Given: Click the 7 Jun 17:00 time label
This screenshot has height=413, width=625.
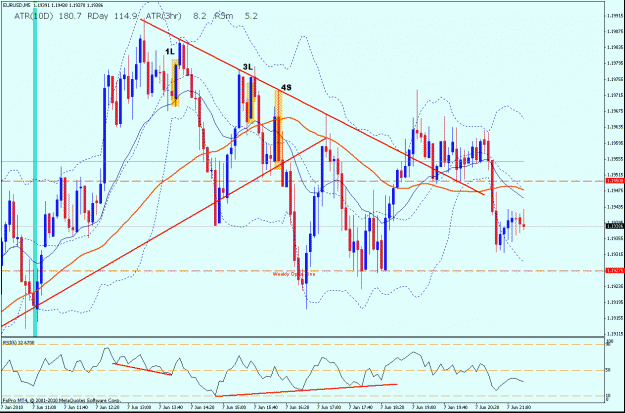Looking at the screenshot, I should [329, 408].
